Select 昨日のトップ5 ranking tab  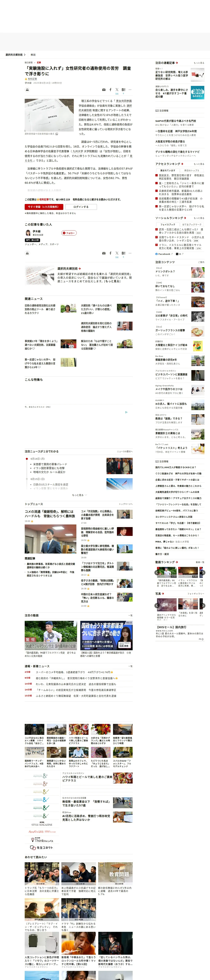click(192, 170)
